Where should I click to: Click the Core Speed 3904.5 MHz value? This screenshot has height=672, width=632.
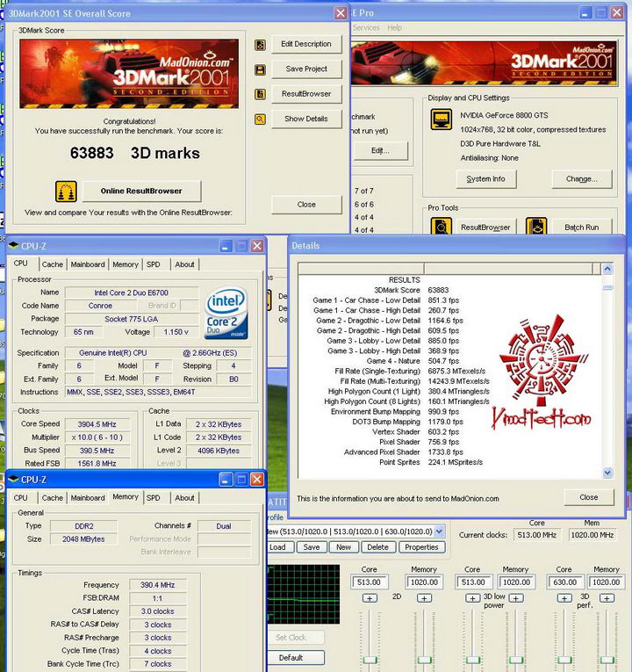click(97, 424)
